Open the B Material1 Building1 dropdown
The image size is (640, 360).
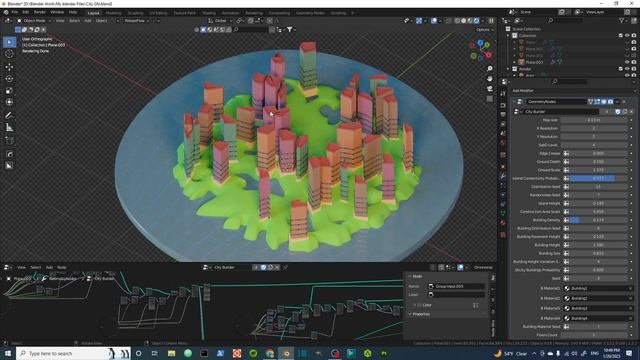click(x=599, y=288)
